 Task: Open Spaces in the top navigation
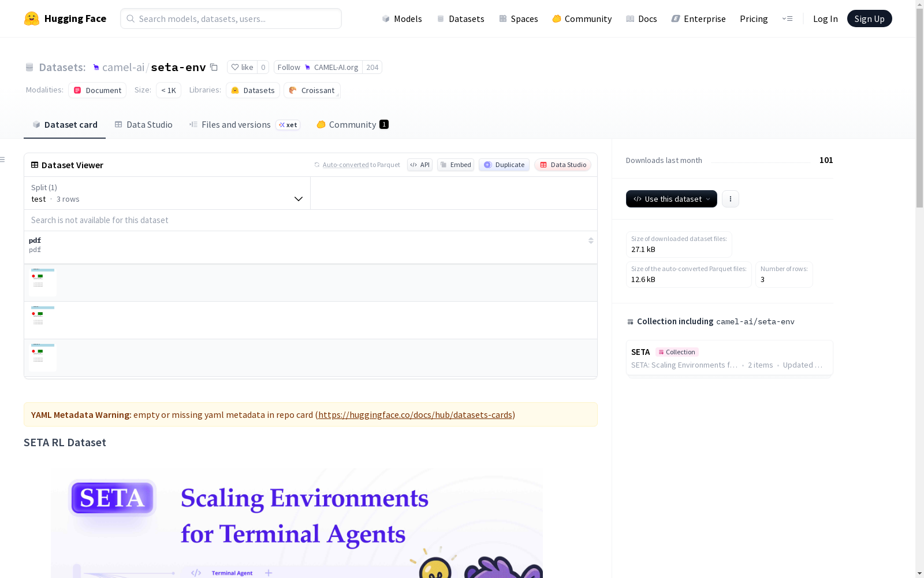pyautogui.click(x=519, y=18)
